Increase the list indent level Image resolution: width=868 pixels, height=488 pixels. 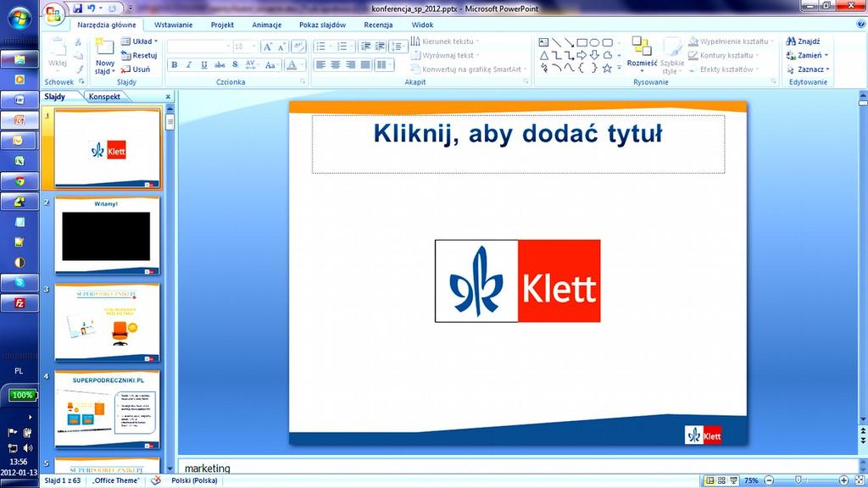(380, 47)
